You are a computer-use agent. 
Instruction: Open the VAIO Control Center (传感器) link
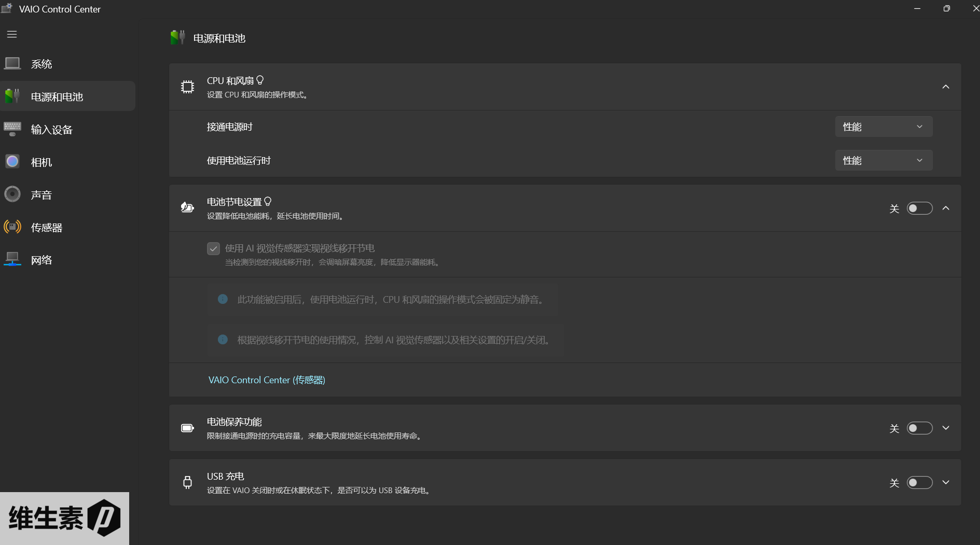267,380
